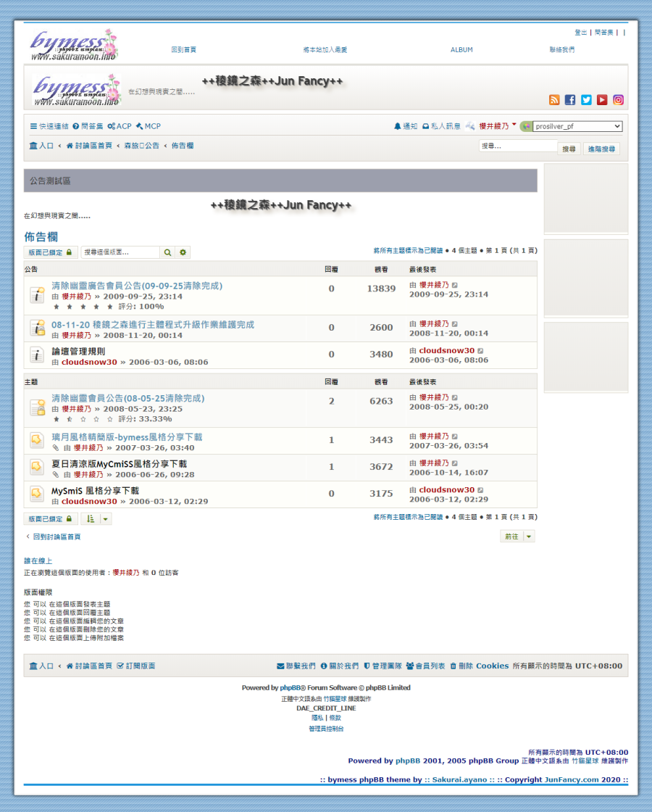Click the 版面已鎖定 locked button at top
Screen dimensions: 652x812
50,252
